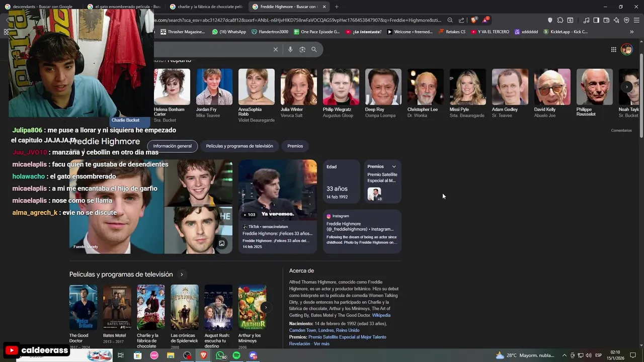Clear the search box with the X
644x362 pixels.
pos(275,49)
